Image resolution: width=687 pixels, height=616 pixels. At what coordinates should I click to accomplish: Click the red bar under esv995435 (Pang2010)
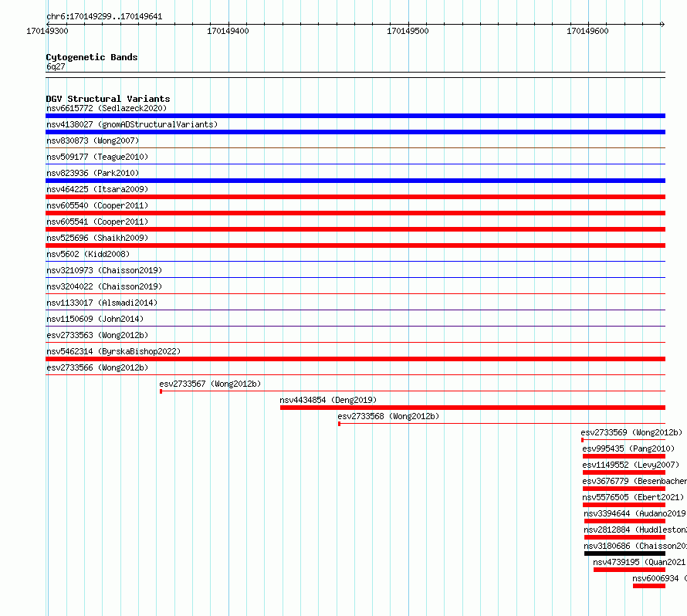(624, 456)
